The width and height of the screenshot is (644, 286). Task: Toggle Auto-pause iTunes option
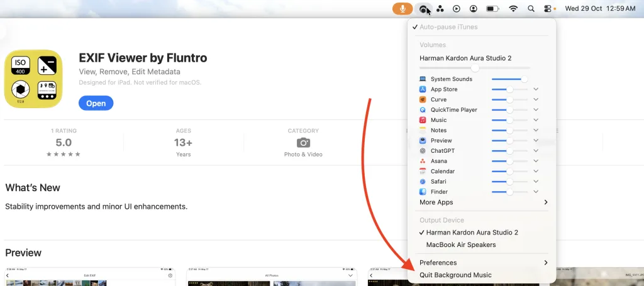click(448, 27)
